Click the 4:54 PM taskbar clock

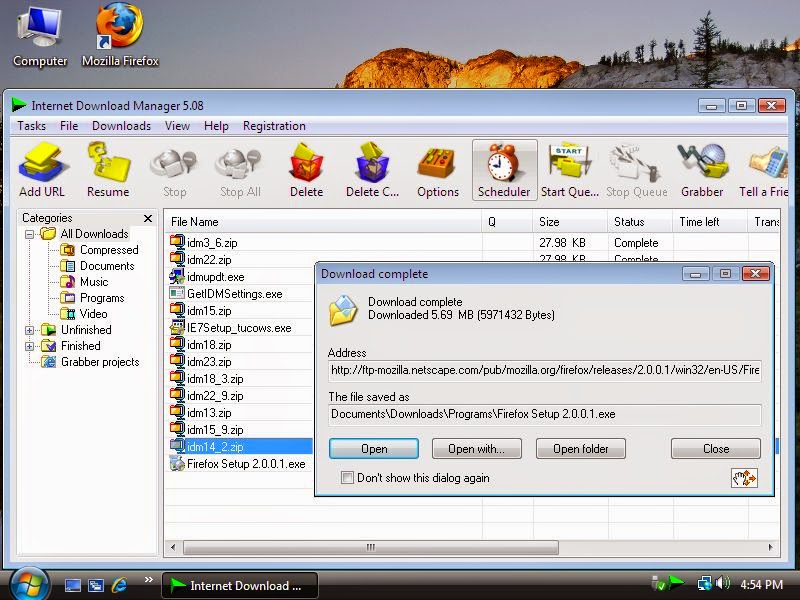[x=762, y=584]
